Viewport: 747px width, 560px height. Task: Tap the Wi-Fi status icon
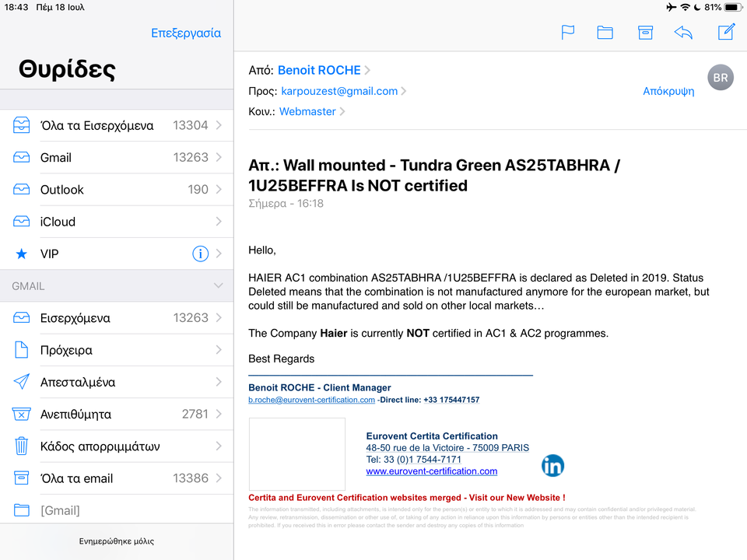[685, 7]
